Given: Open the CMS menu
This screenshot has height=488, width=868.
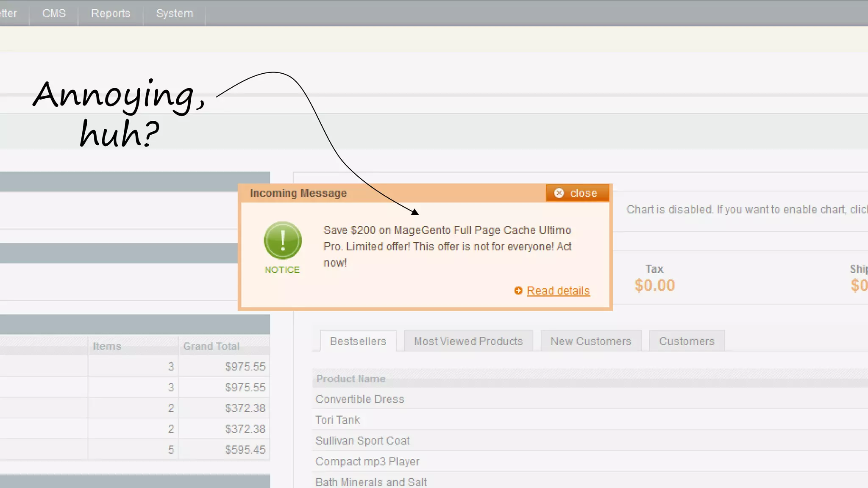Looking at the screenshot, I should [x=54, y=13].
